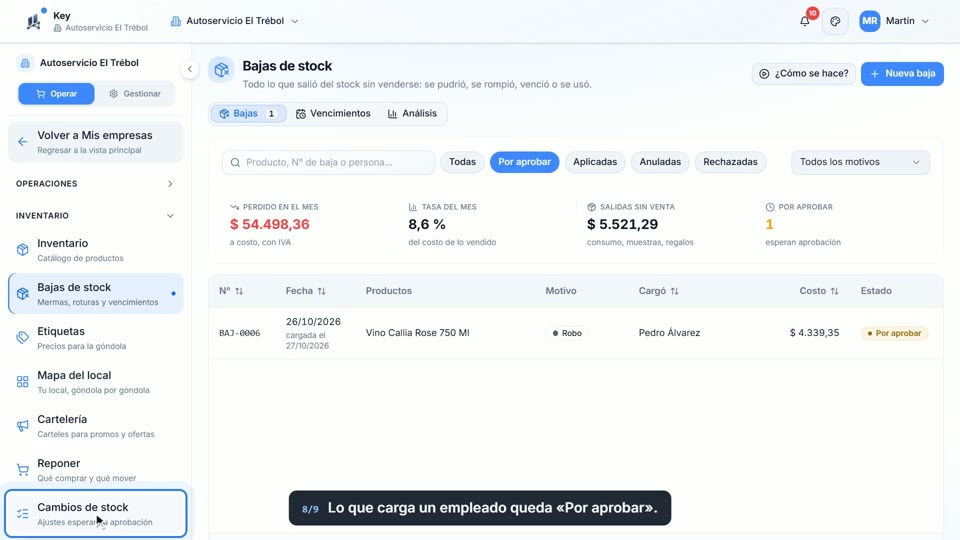The image size is (960, 540).
Task: Go to Mapa del local
Action: pos(96,382)
